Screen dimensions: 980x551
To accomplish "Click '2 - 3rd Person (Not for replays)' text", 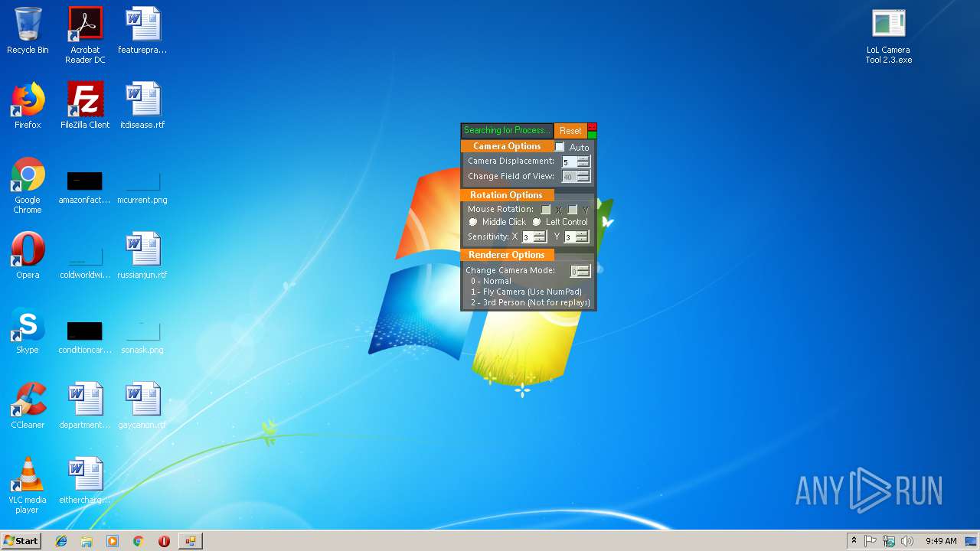I will [x=531, y=302].
